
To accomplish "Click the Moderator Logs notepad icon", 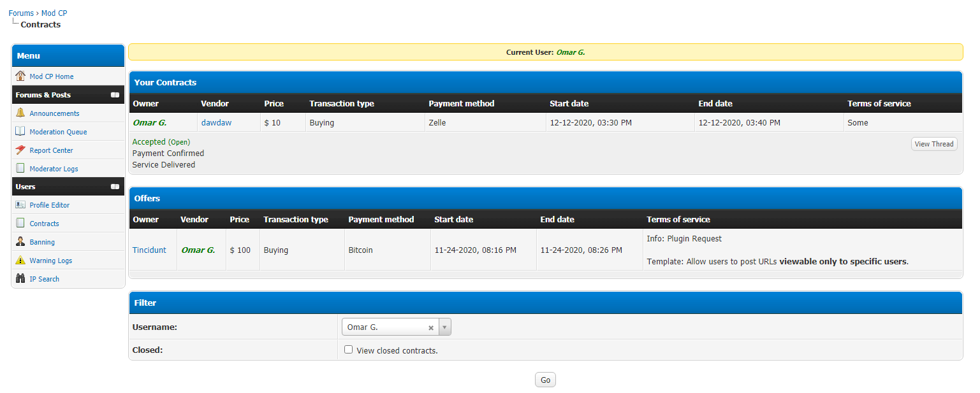I will [x=20, y=169].
